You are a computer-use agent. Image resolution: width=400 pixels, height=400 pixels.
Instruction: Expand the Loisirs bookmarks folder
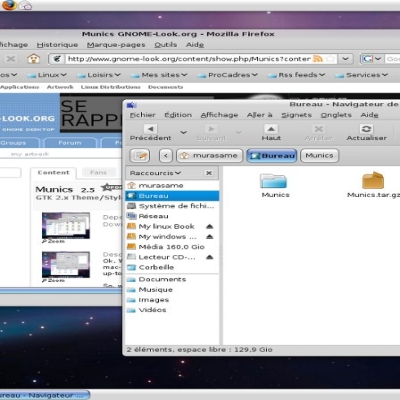click(99, 75)
